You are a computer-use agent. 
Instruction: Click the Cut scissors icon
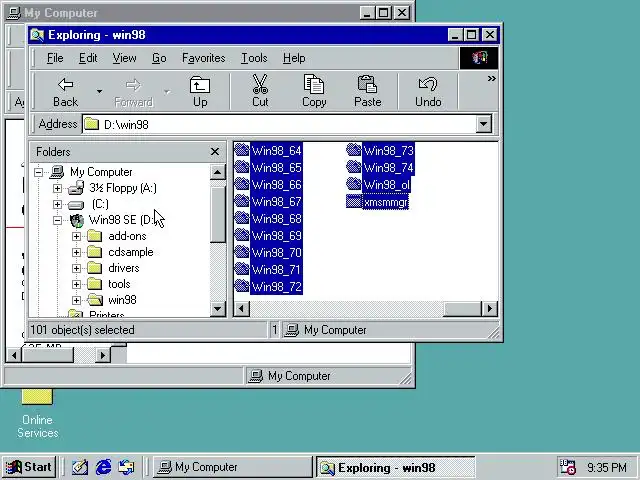pyautogui.click(x=260, y=85)
